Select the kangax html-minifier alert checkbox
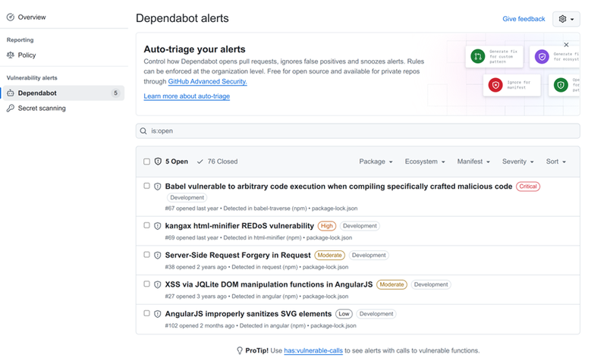607x364 pixels. (147, 225)
